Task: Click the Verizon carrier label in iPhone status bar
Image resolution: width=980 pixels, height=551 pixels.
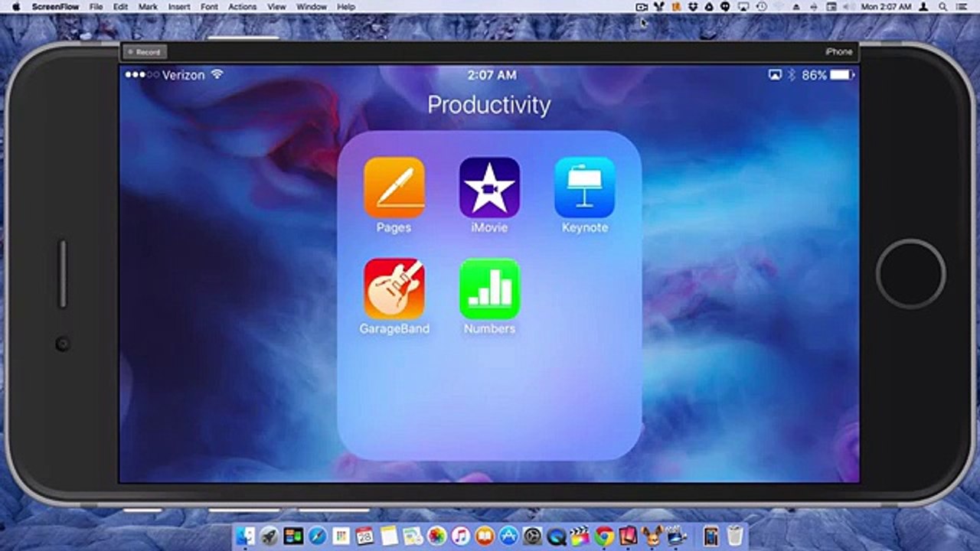Action: 184,75
